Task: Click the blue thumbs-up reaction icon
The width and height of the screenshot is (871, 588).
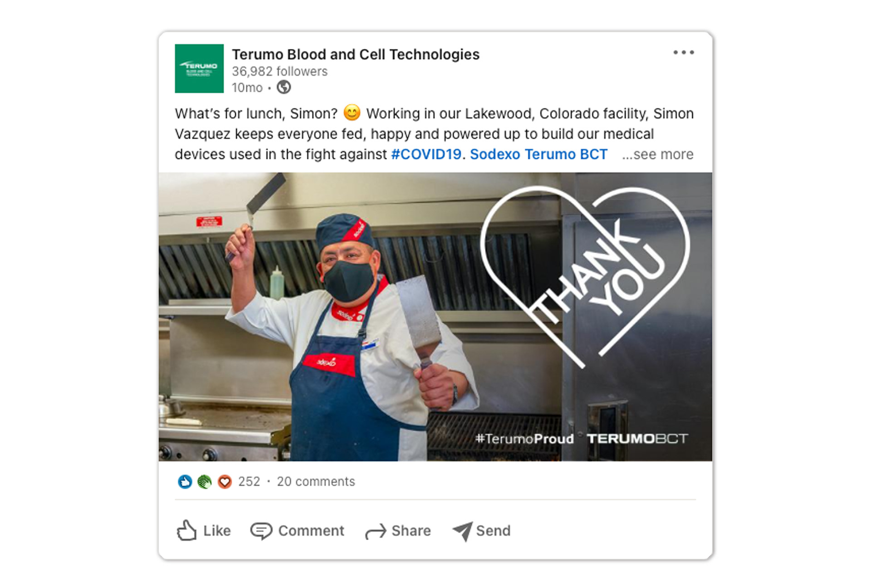Action: (185, 481)
